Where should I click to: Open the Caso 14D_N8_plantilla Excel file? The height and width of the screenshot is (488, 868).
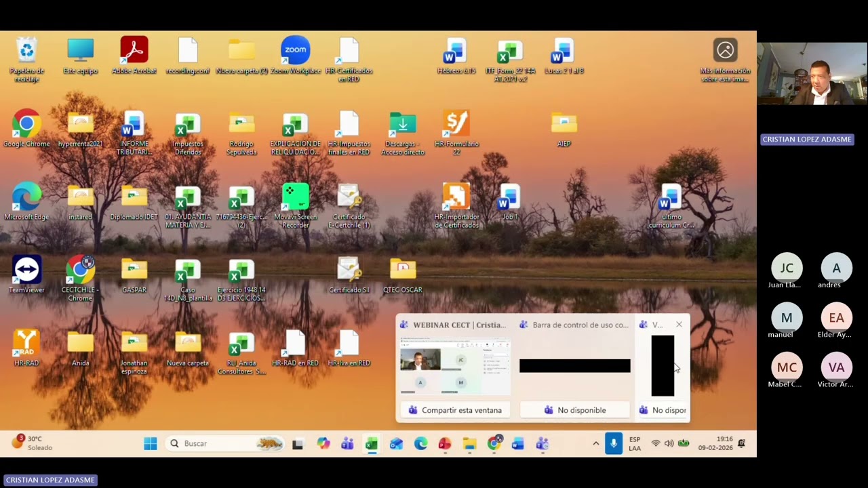pos(188,279)
